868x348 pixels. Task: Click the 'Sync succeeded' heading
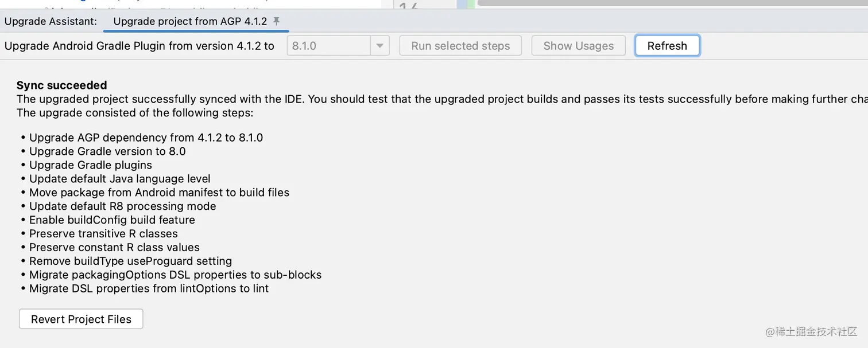pos(61,85)
